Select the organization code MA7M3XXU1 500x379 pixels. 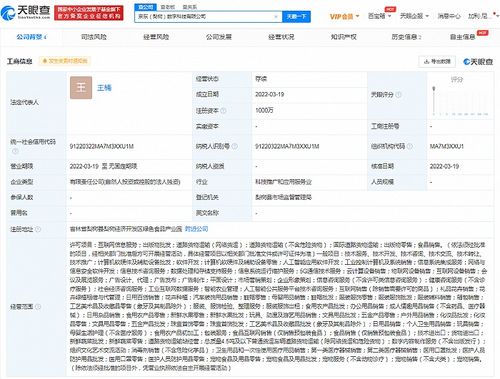447,146
